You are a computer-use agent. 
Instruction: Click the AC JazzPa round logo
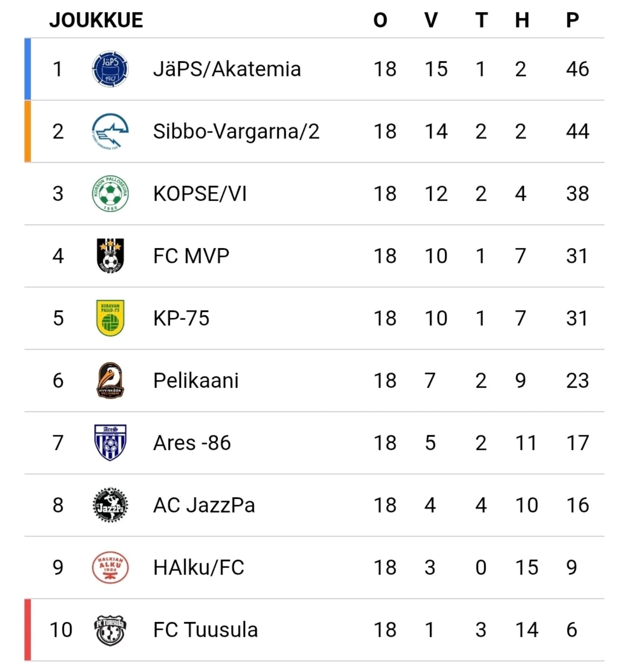110,505
